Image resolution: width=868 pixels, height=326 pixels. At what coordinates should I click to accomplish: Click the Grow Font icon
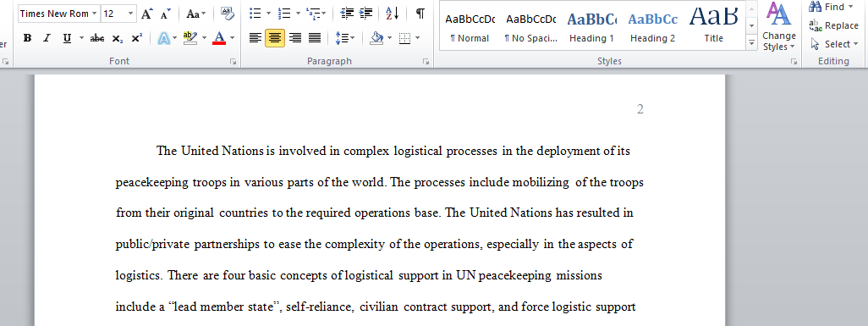(x=146, y=14)
